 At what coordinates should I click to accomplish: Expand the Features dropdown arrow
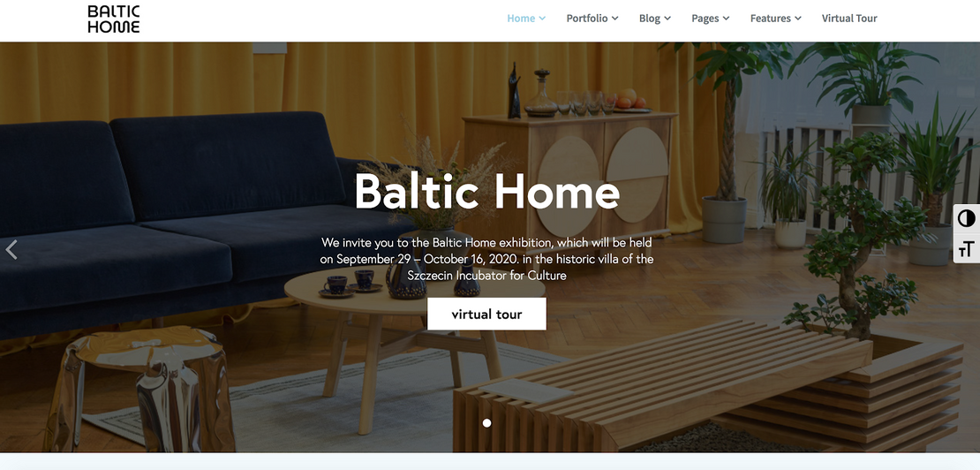798,19
